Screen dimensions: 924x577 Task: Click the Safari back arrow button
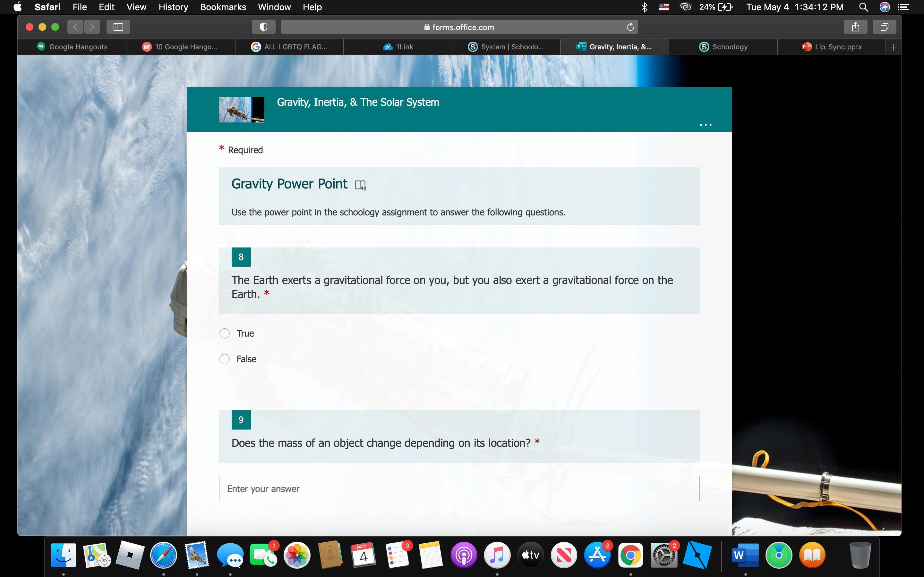tap(76, 27)
